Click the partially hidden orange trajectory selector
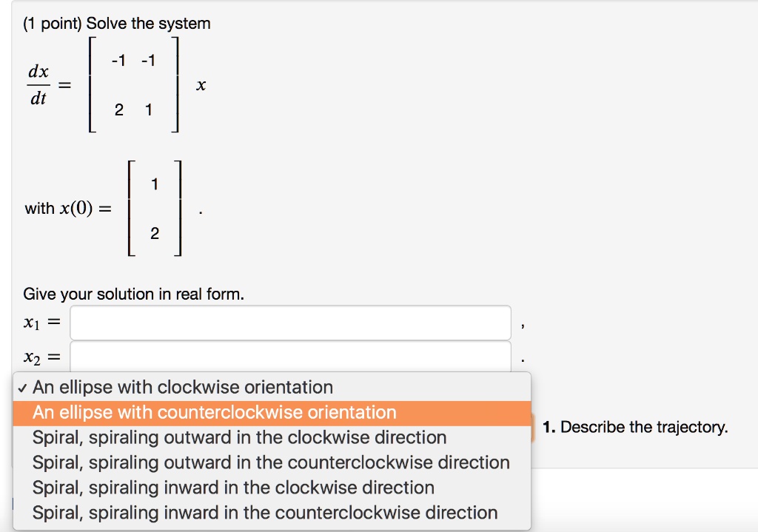The image size is (758, 532). tap(530, 427)
